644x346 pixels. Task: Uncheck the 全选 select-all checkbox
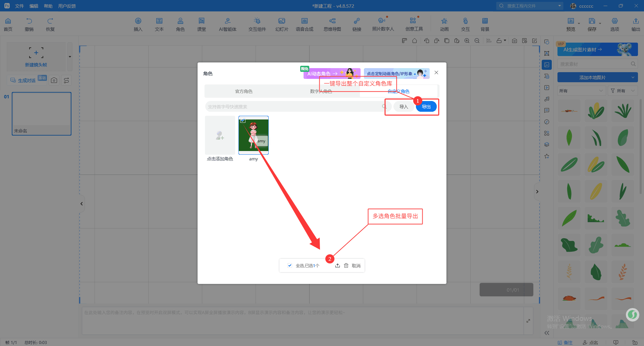pyautogui.click(x=290, y=265)
